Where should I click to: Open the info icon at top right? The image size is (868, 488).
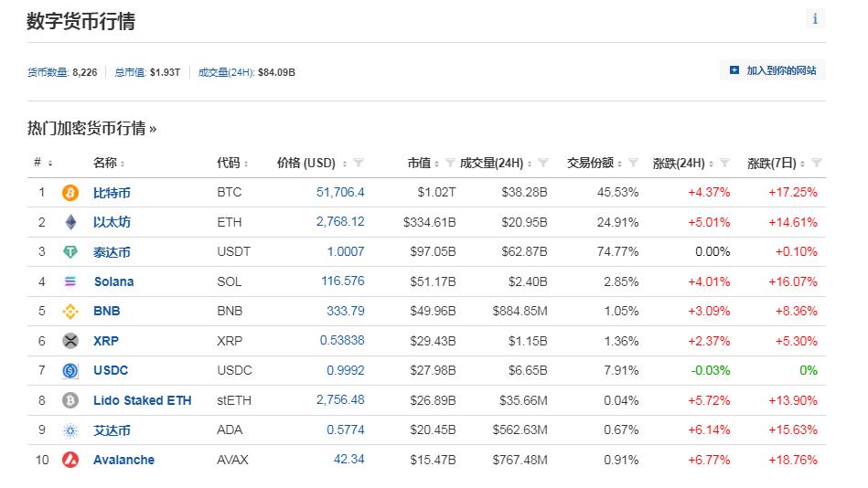click(x=815, y=18)
